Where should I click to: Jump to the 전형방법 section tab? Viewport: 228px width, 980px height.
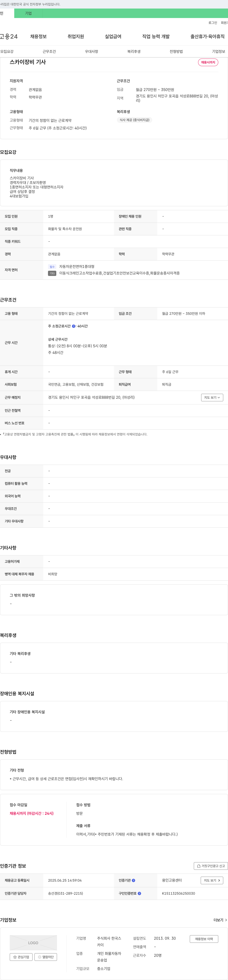pos(176,51)
